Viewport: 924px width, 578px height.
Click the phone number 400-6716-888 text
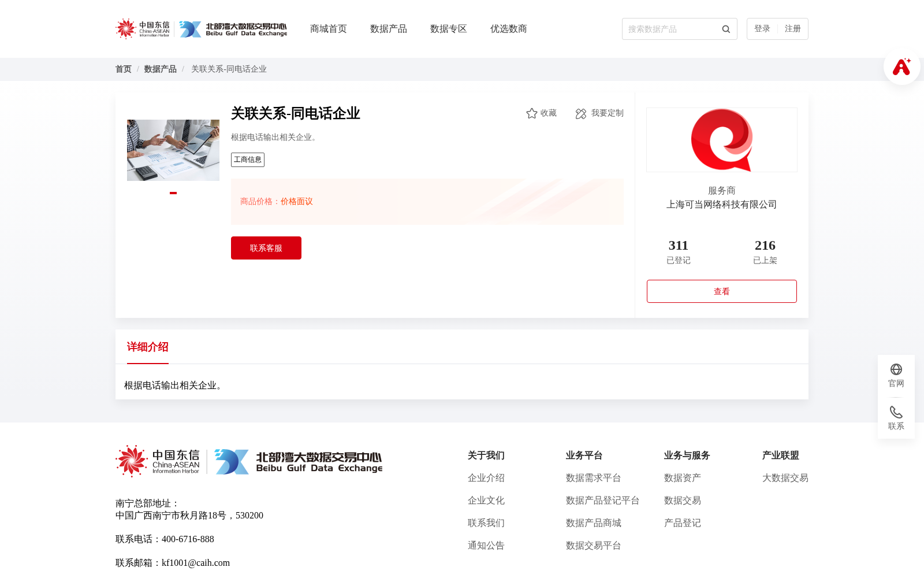pos(188,539)
